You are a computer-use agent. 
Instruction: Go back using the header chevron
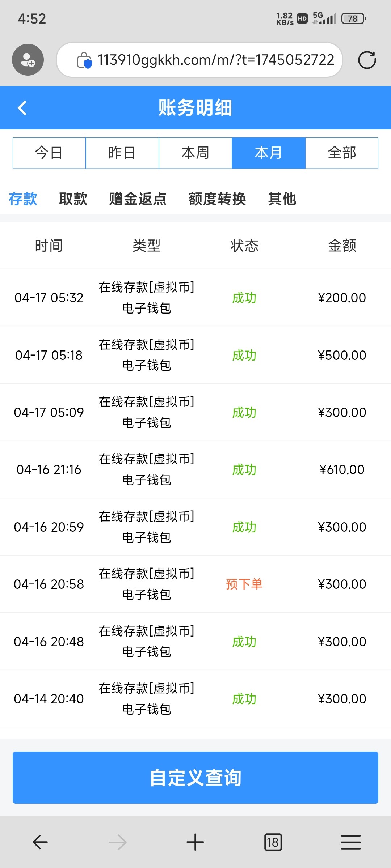[x=22, y=108]
